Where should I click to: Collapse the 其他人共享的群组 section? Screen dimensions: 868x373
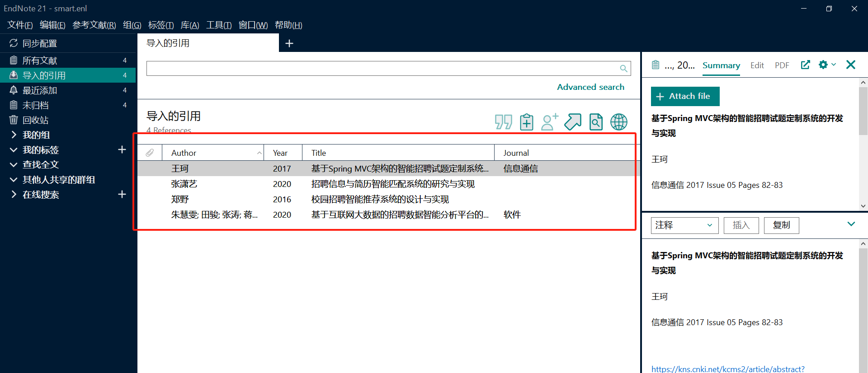(14, 179)
